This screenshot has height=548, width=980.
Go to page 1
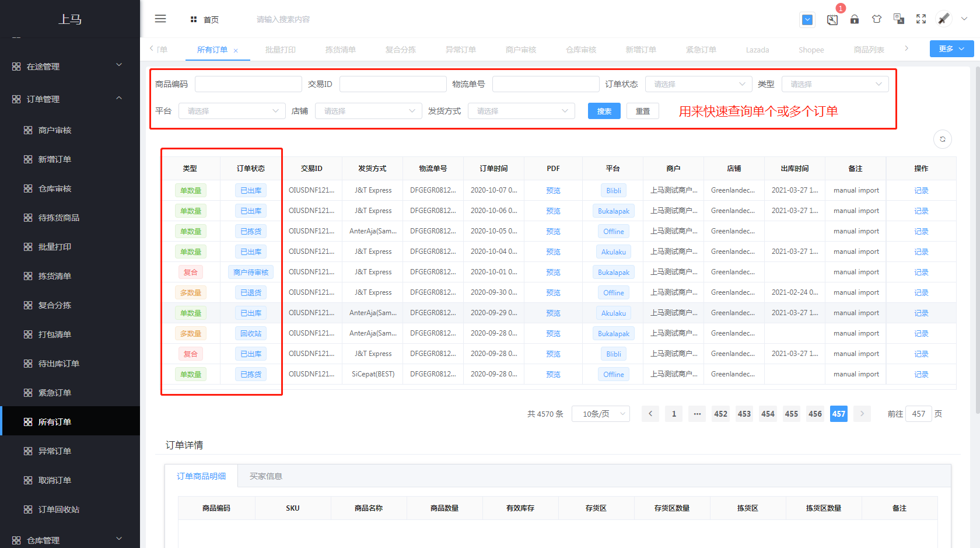coord(674,414)
